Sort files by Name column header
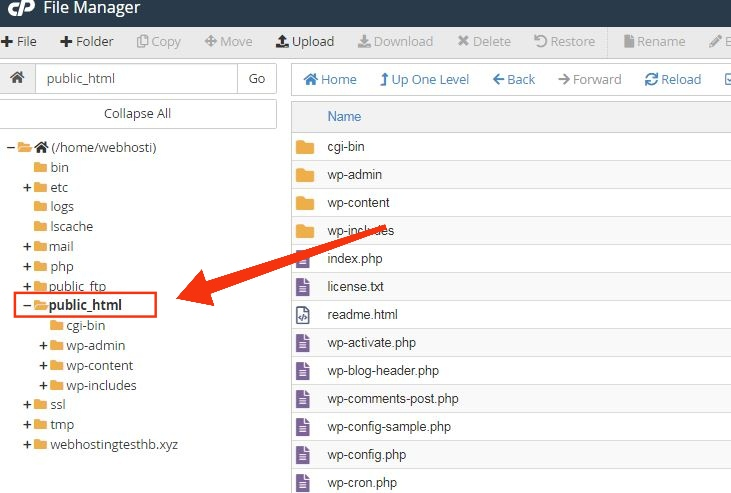 coord(344,116)
